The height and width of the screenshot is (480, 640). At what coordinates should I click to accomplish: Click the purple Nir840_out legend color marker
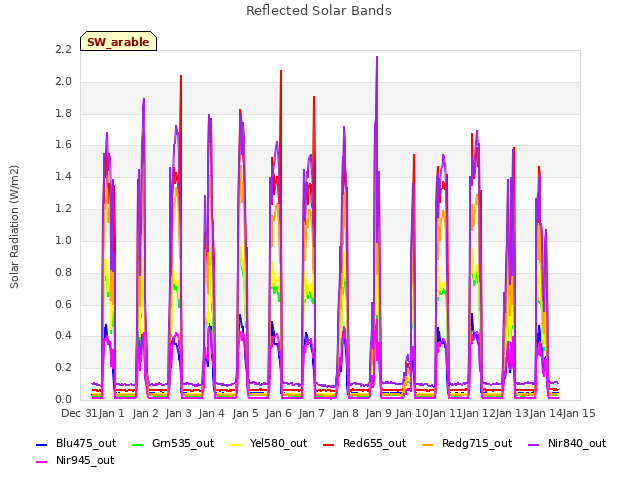click(533, 444)
